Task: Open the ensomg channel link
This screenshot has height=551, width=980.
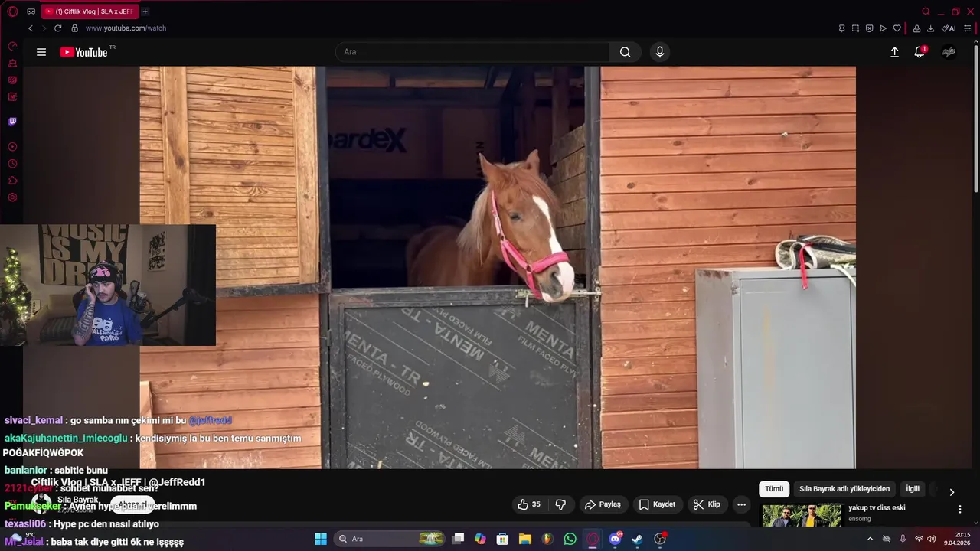Action: (x=860, y=519)
